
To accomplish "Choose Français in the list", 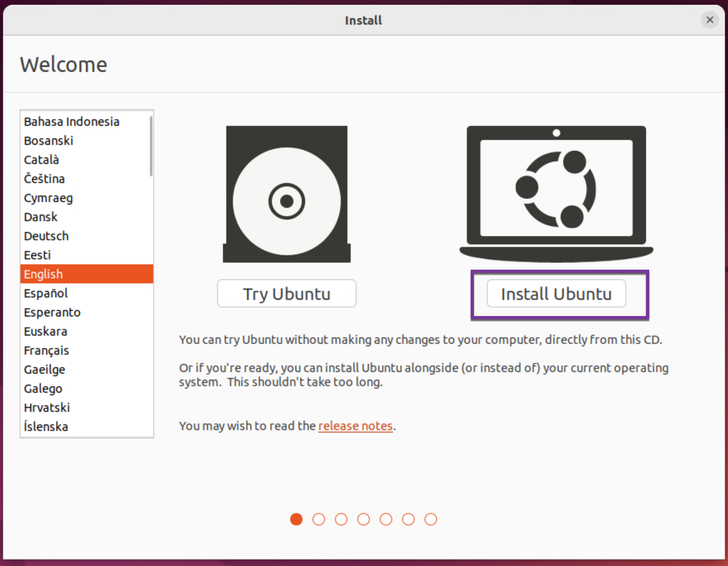I will coord(46,351).
